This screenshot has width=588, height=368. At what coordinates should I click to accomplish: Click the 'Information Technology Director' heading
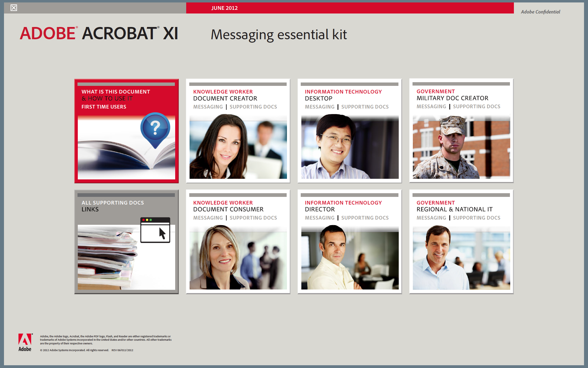click(x=343, y=206)
